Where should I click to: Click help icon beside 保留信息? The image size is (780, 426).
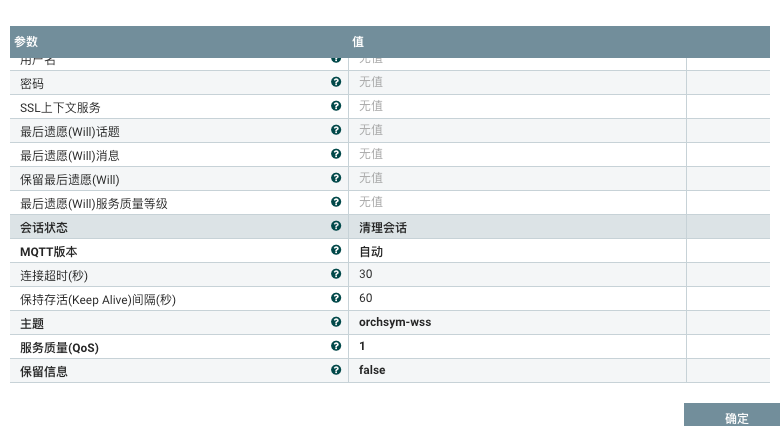(x=336, y=370)
